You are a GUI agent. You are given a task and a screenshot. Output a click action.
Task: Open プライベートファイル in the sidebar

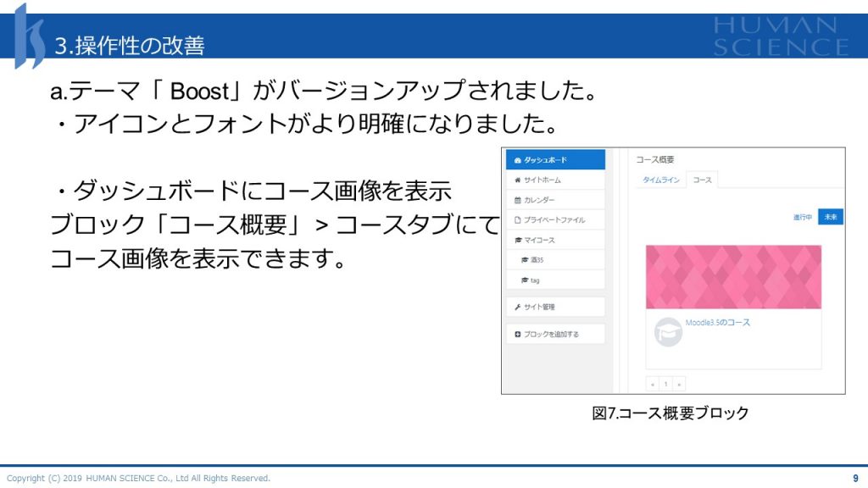point(555,219)
